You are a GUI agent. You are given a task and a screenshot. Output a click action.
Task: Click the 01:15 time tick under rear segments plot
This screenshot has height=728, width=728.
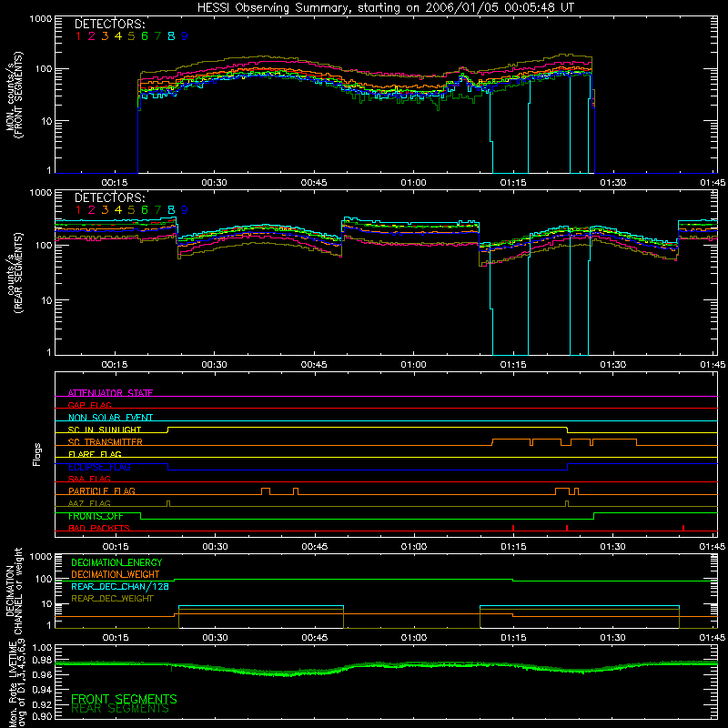pos(513,365)
